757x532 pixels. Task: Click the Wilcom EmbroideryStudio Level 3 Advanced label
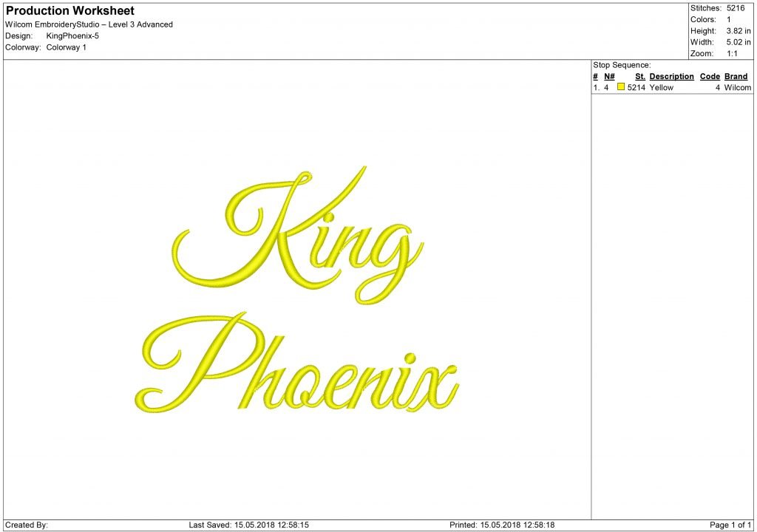coord(89,24)
